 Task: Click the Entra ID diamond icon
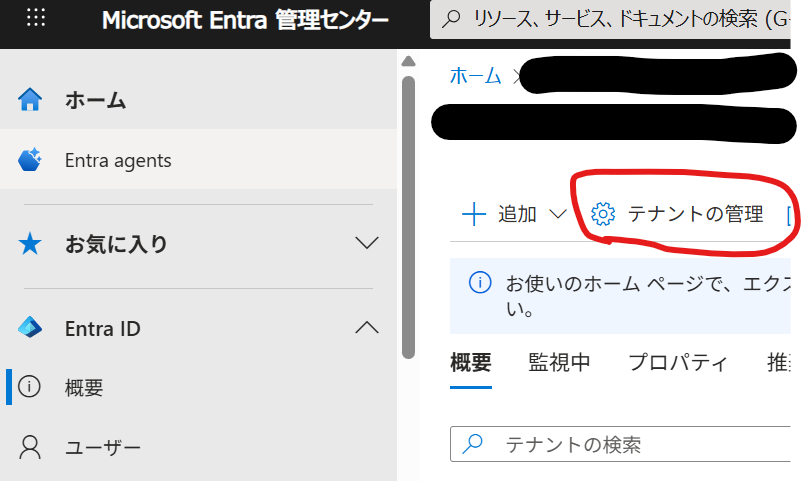pyautogui.click(x=30, y=328)
